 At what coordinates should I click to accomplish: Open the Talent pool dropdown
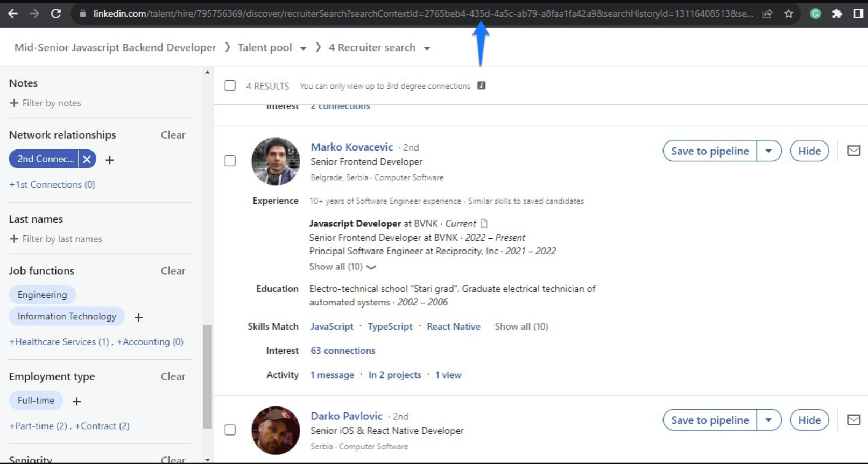click(x=303, y=48)
